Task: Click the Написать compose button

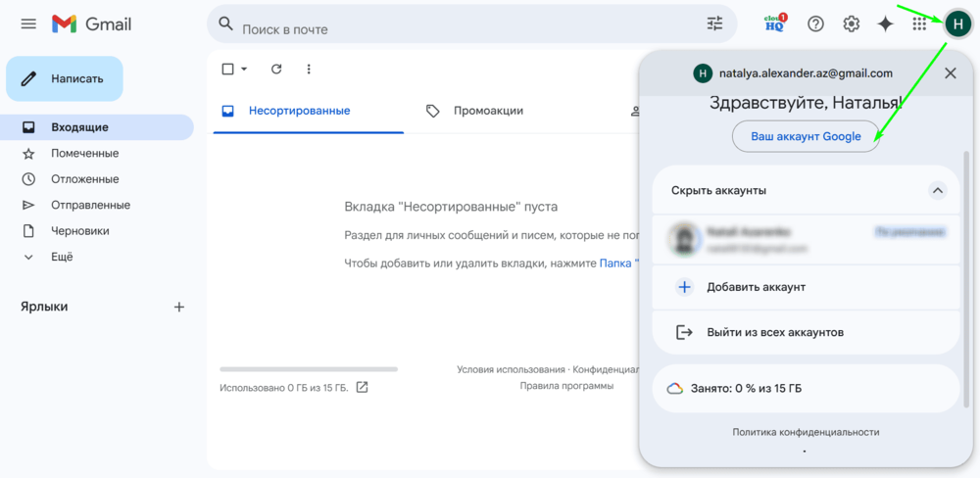Action: [x=65, y=78]
